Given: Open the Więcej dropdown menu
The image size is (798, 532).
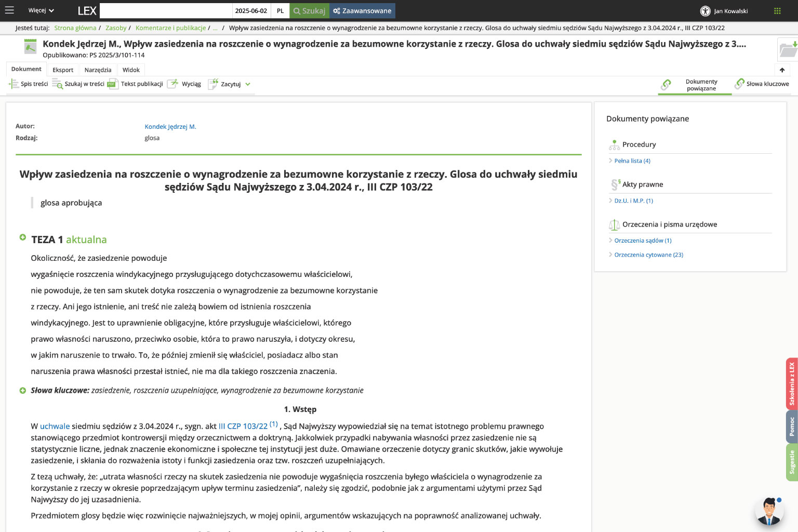Looking at the screenshot, I should [x=41, y=10].
